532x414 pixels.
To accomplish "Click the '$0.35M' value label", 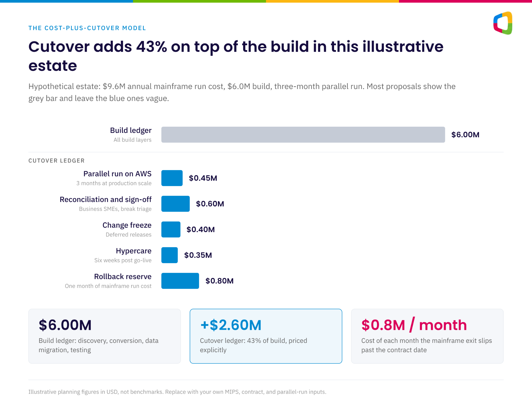I will point(198,255).
